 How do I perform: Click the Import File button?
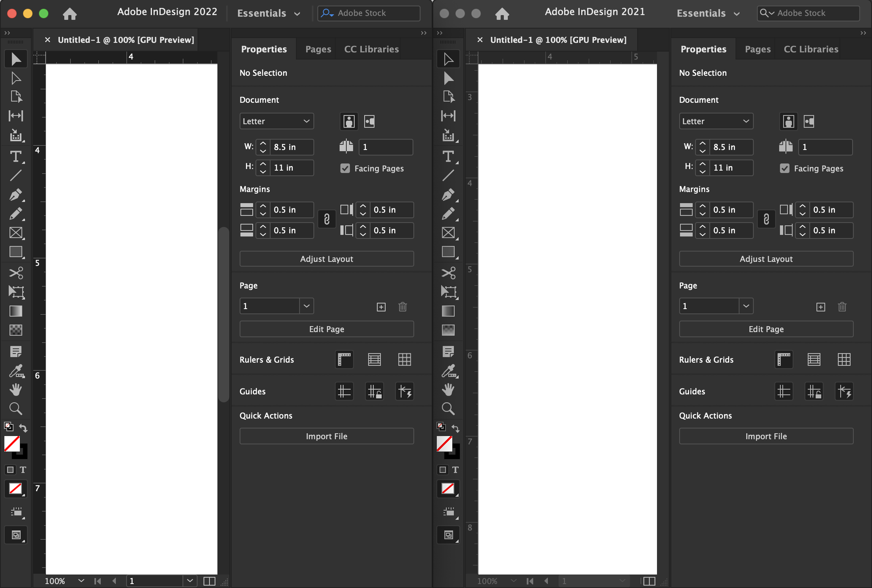coord(327,436)
